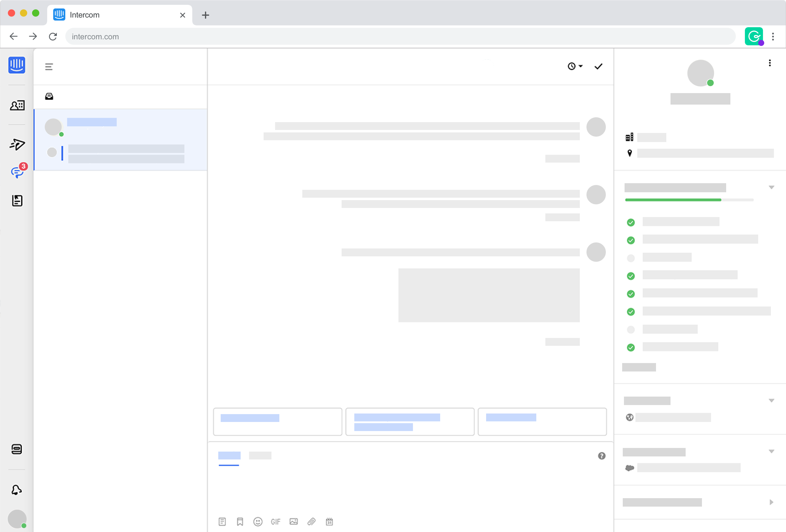Attach a file with paperclip icon
This screenshot has height=532, width=786.
311,522
